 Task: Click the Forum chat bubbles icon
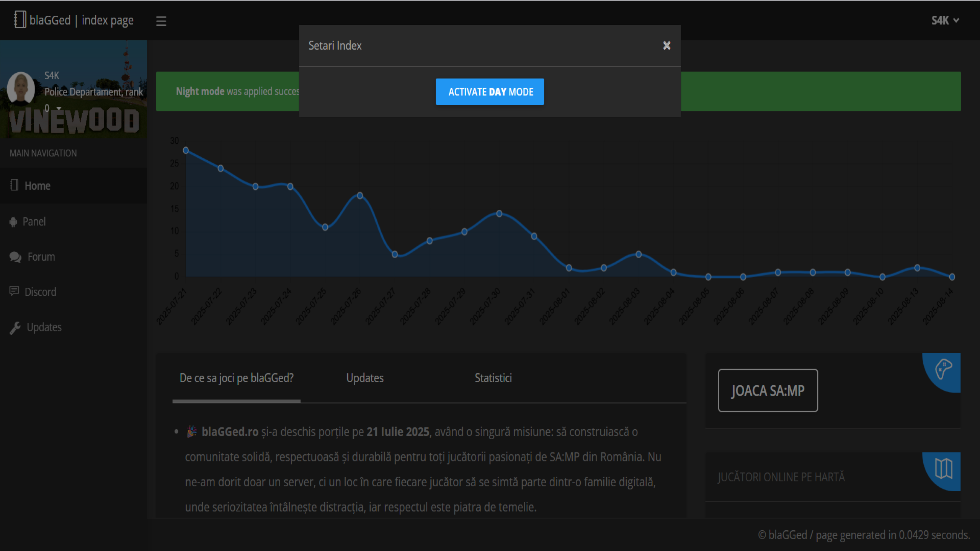coord(15,257)
